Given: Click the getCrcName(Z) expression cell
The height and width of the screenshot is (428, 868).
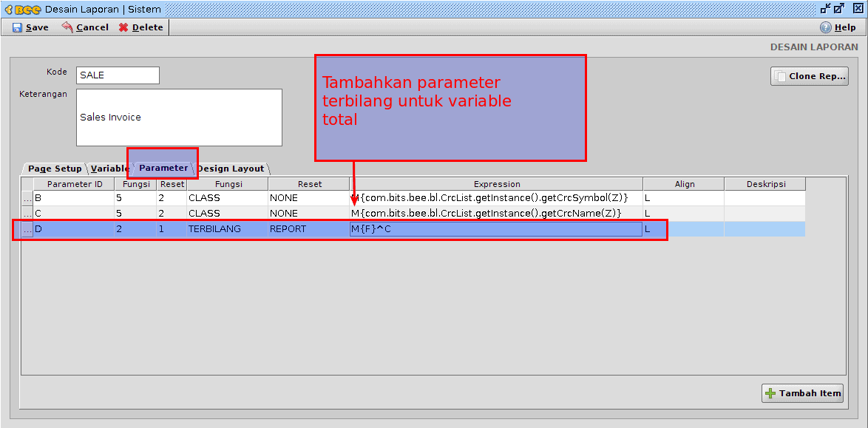Looking at the screenshot, I should (x=497, y=213).
